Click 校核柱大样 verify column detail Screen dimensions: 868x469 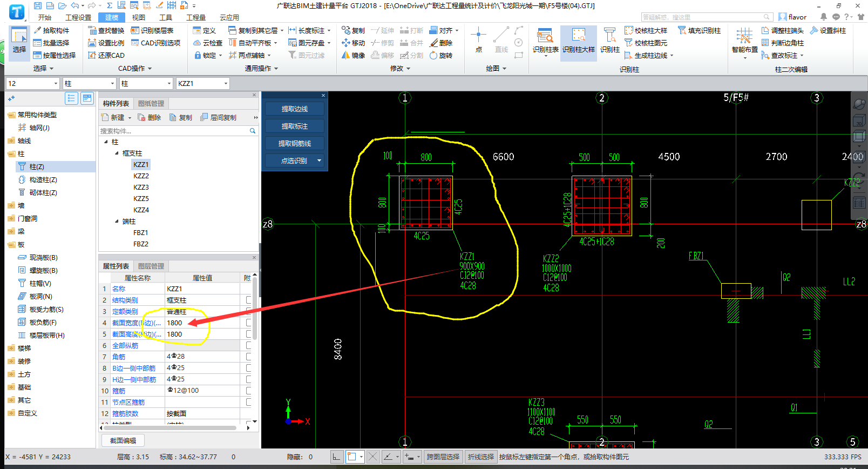coord(646,30)
